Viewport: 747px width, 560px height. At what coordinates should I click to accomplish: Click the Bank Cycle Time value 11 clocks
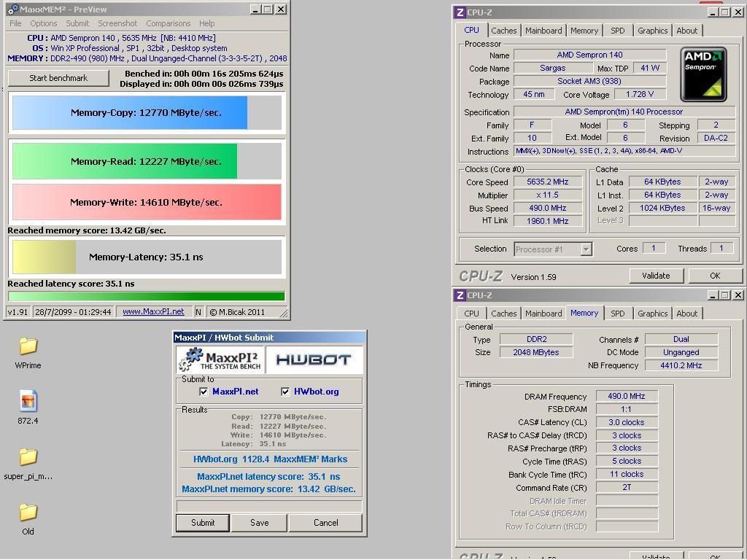627,474
